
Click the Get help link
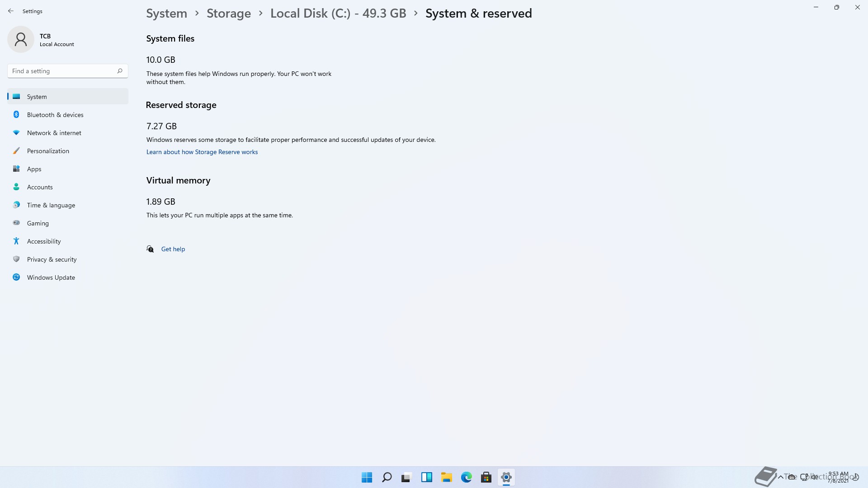click(x=173, y=249)
